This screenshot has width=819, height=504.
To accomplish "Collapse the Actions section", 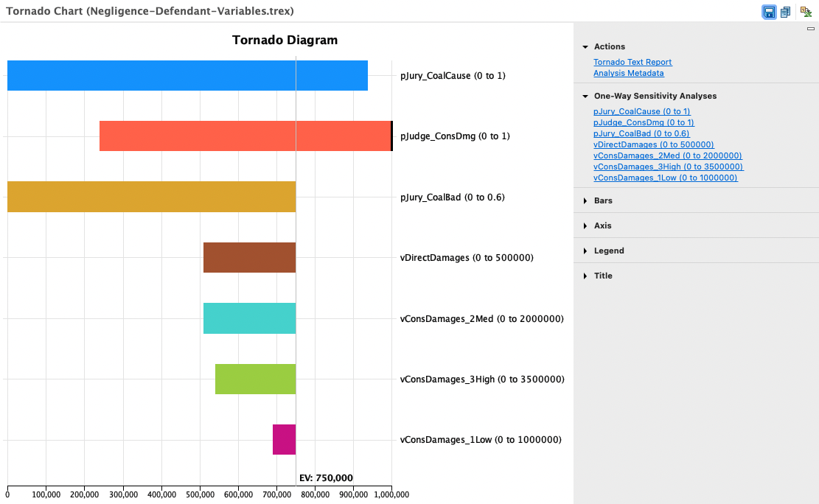I will pos(585,46).
